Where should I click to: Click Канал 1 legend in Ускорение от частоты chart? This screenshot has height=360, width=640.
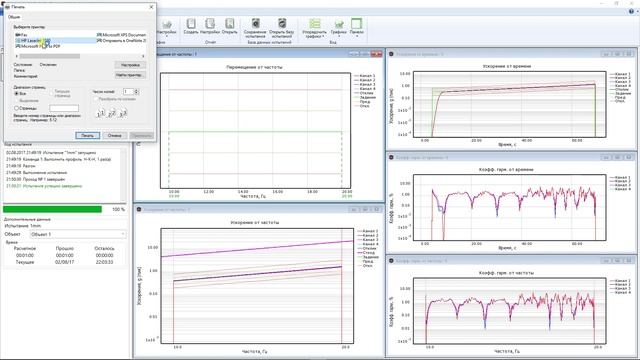(368, 231)
